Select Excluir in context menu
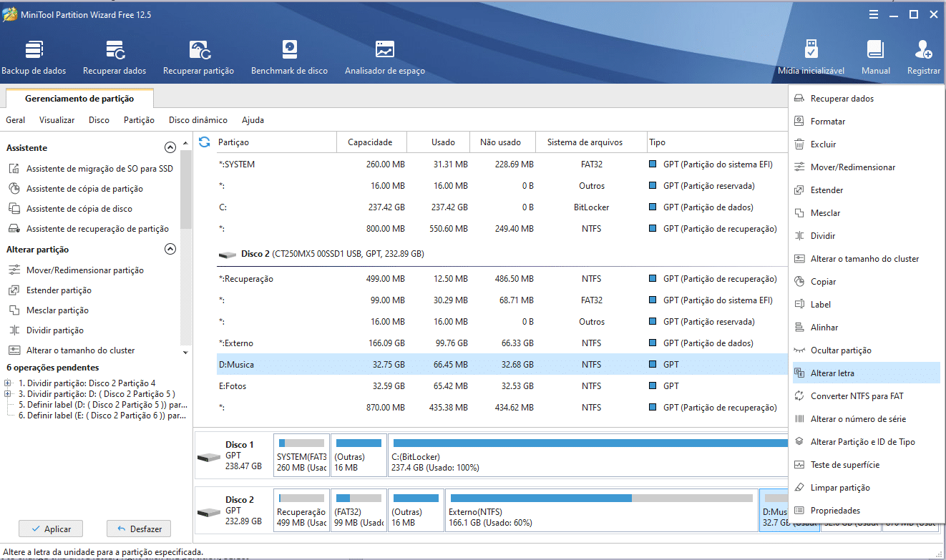Viewport: 946px width, 560px height. point(867,144)
